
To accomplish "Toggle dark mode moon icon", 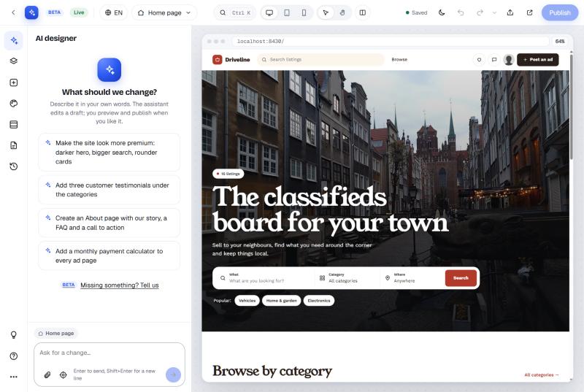I will click(x=442, y=12).
